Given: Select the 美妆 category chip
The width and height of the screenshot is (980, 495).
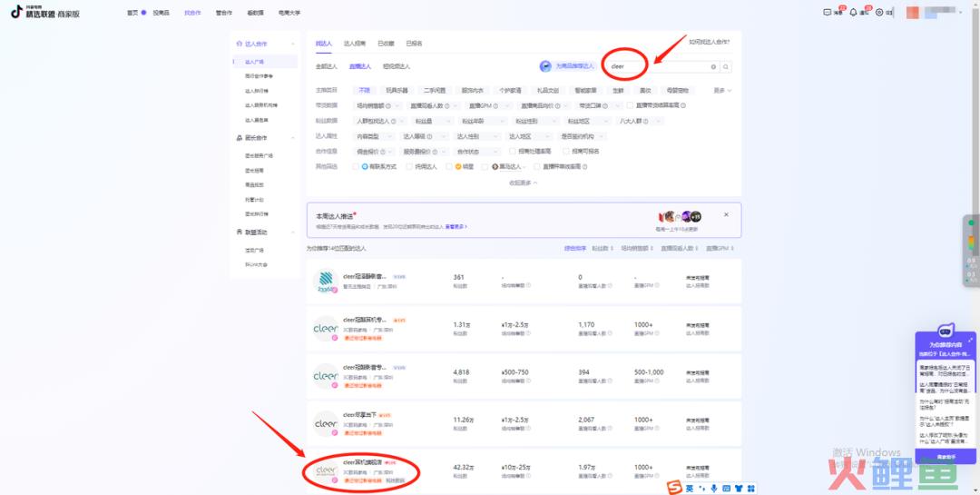Looking at the screenshot, I should pyautogui.click(x=645, y=91).
